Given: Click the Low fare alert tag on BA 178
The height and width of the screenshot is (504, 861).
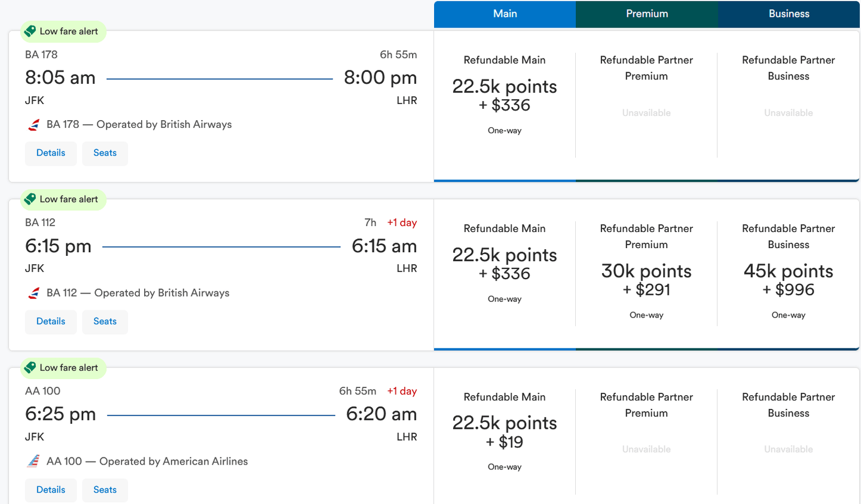Looking at the screenshot, I should 63,32.
